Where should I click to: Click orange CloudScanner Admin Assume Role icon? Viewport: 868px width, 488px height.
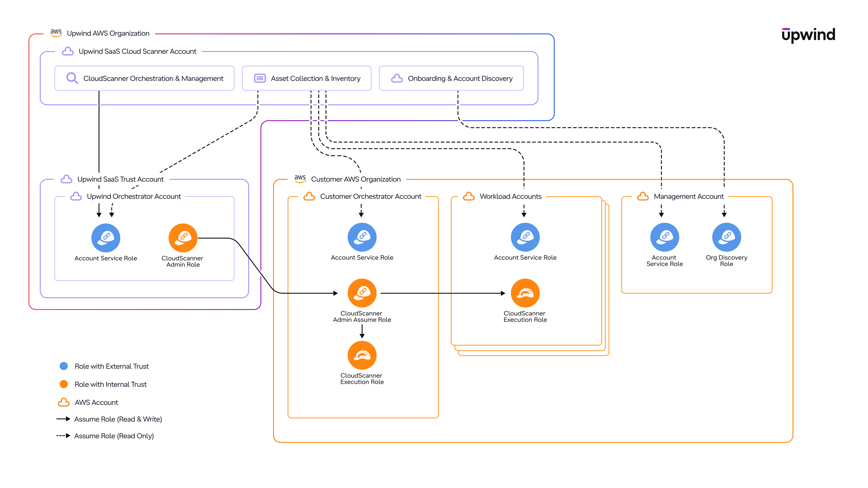(x=362, y=293)
